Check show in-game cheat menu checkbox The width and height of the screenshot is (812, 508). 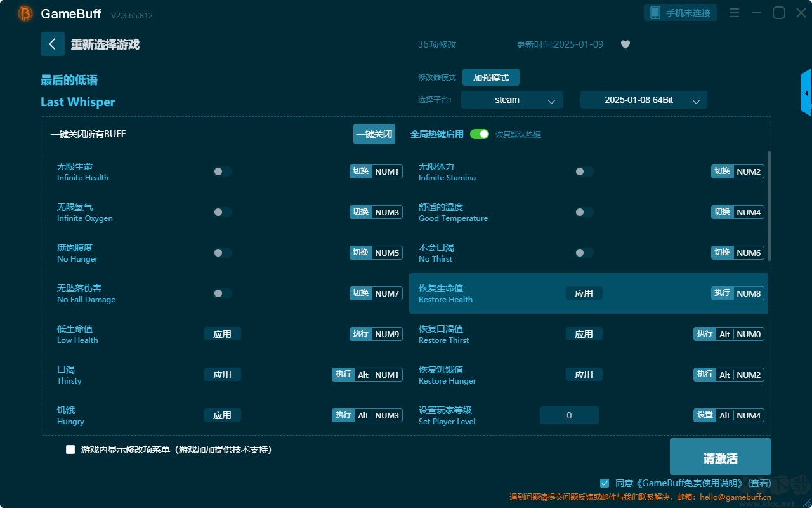pyautogui.click(x=70, y=450)
